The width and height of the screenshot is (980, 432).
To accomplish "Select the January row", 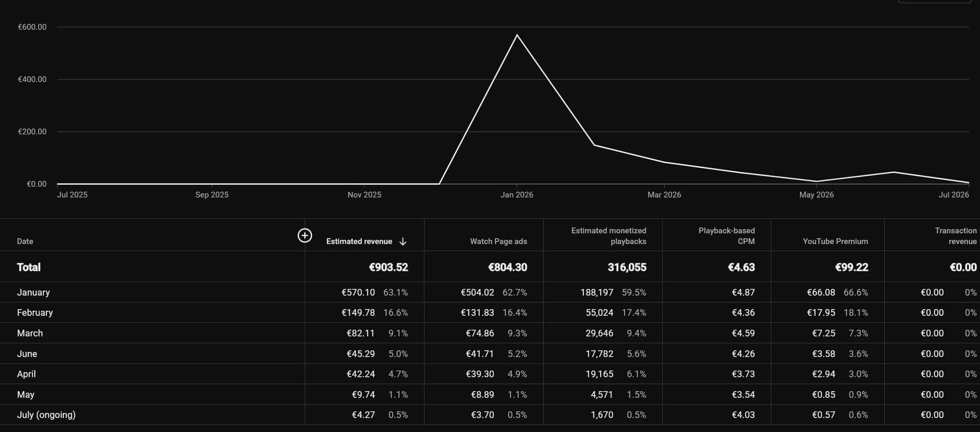I will (490, 292).
